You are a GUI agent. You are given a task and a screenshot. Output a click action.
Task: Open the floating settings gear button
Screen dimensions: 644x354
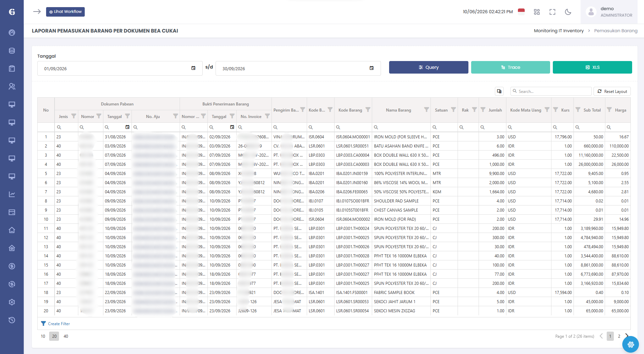tap(630, 344)
